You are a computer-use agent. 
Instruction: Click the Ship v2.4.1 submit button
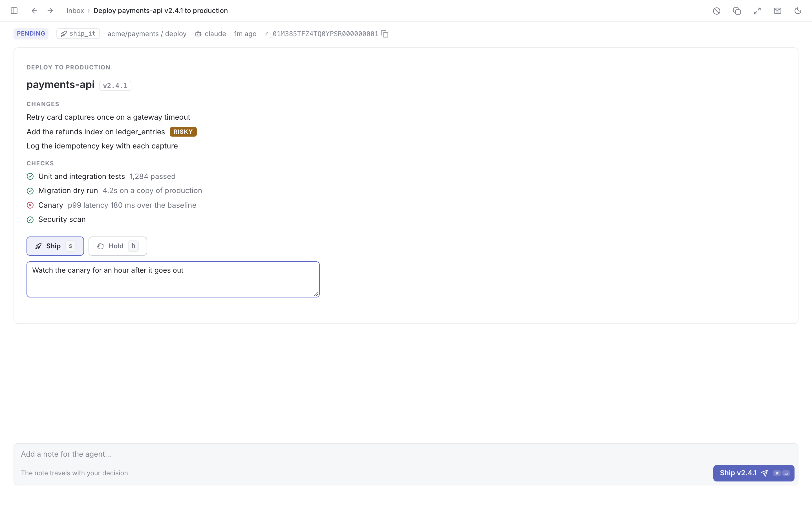pyautogui.click(x=754, y=473)
